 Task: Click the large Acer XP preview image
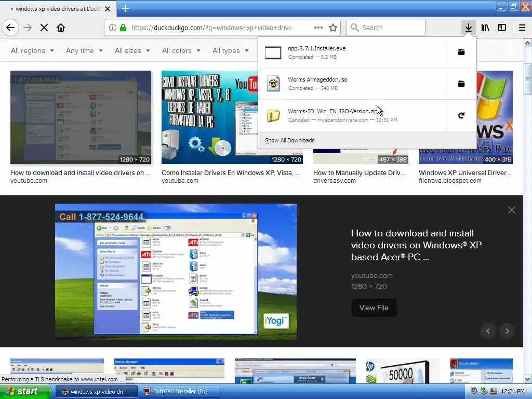(176, 271)
